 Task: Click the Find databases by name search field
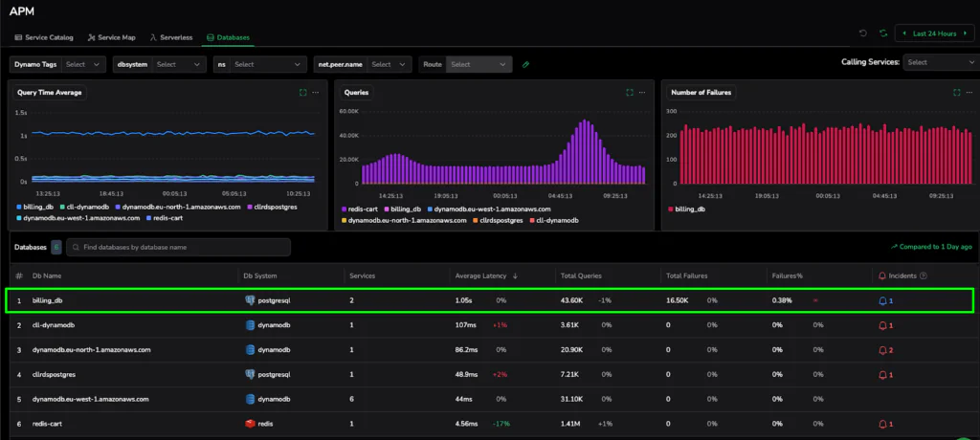[179, 247]
